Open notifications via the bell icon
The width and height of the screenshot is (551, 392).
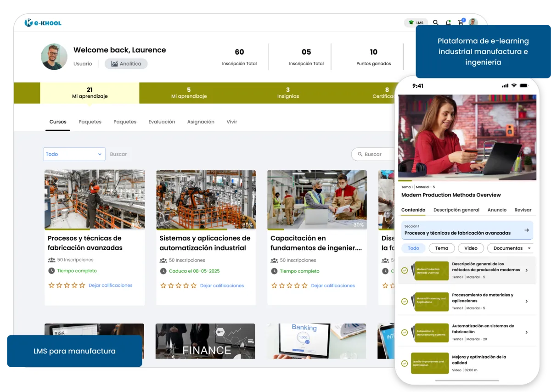448,22
